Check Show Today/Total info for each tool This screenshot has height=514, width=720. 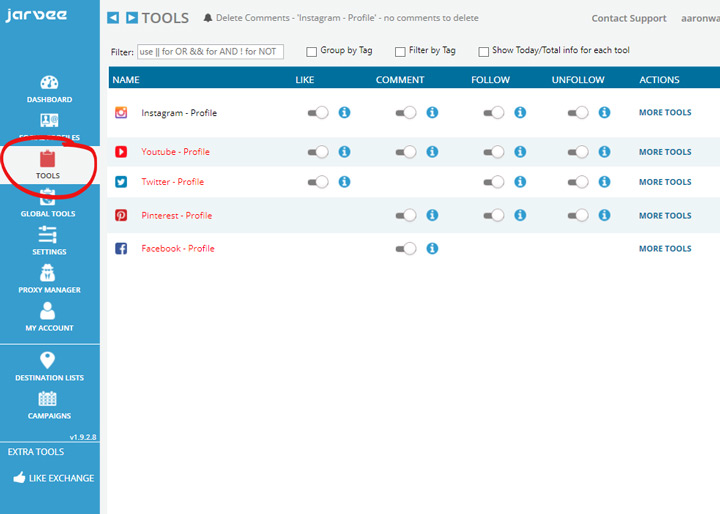tap(483, 51)
